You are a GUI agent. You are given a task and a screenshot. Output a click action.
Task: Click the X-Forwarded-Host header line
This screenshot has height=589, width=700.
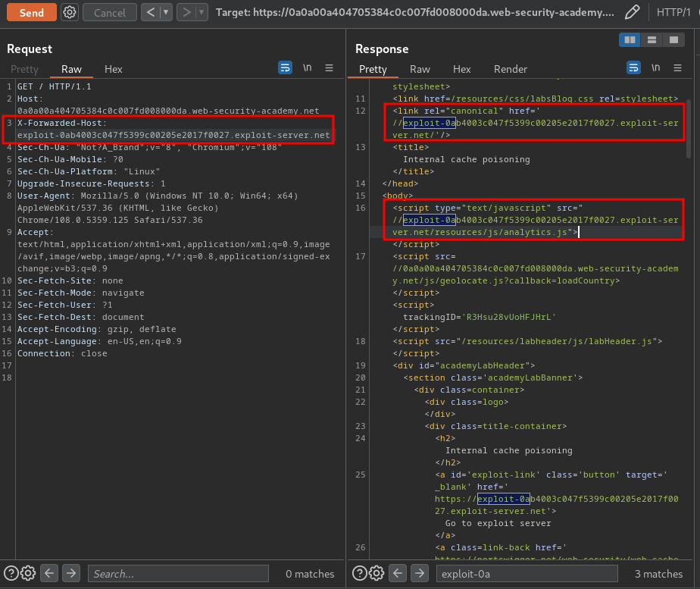173,129
